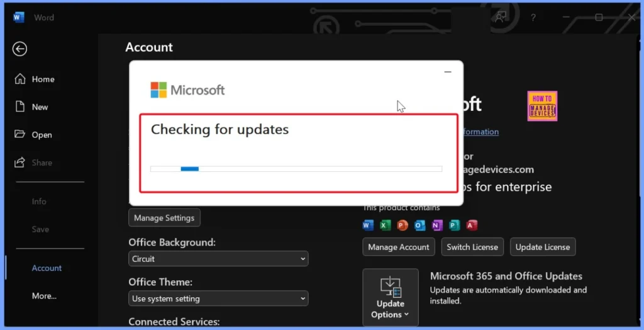Click the PowerPoint app icon in product list
Viewport: 644px width, 330px height.
(402, 225)
